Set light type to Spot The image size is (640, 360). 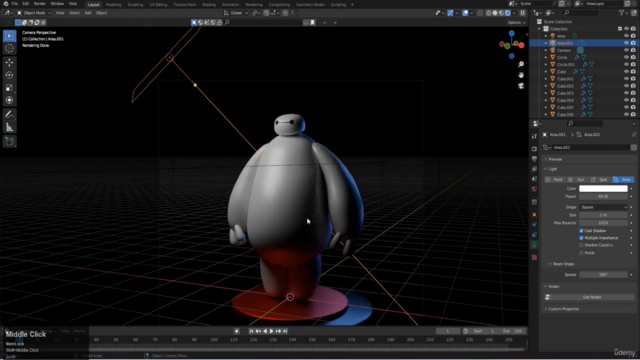600,180
